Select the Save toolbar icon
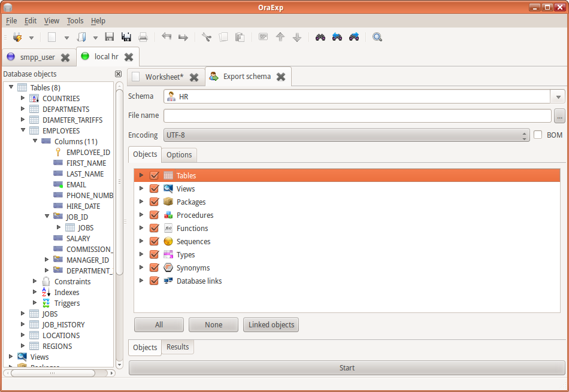 point(109,37)
